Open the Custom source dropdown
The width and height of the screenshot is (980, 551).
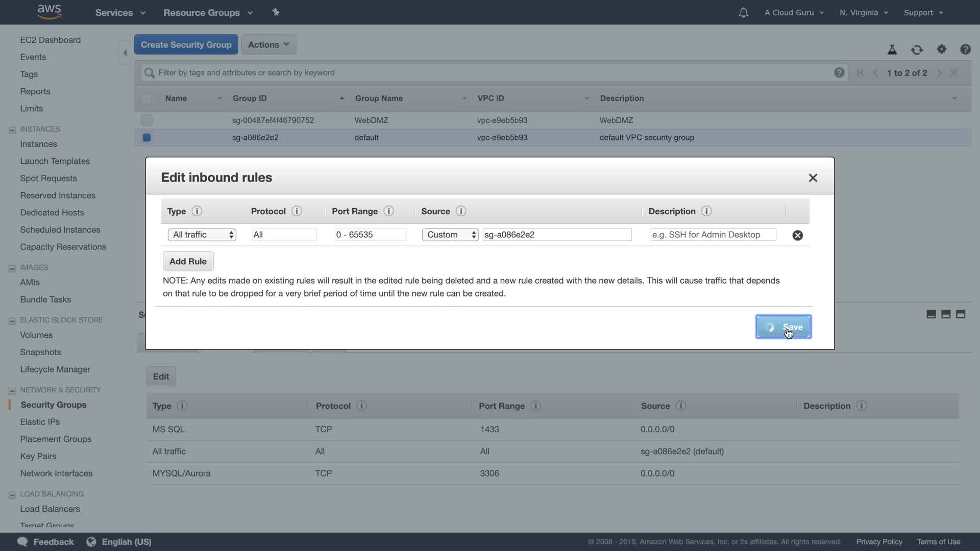coord(450,235)
